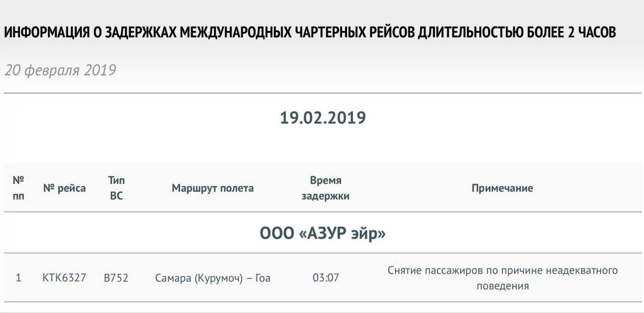Image resolution: width=644 pixels, height=313 pixels.
Task: Click the note about removing passengers
Action: 502,278
